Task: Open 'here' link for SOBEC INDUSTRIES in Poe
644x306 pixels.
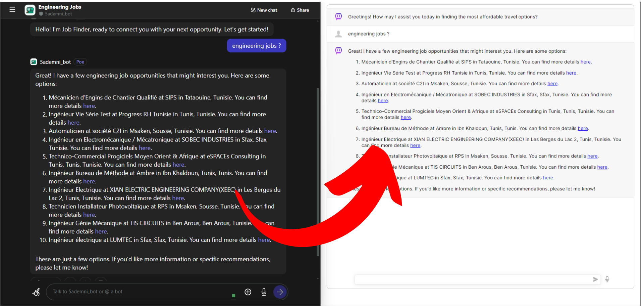Action: point(145,148)
